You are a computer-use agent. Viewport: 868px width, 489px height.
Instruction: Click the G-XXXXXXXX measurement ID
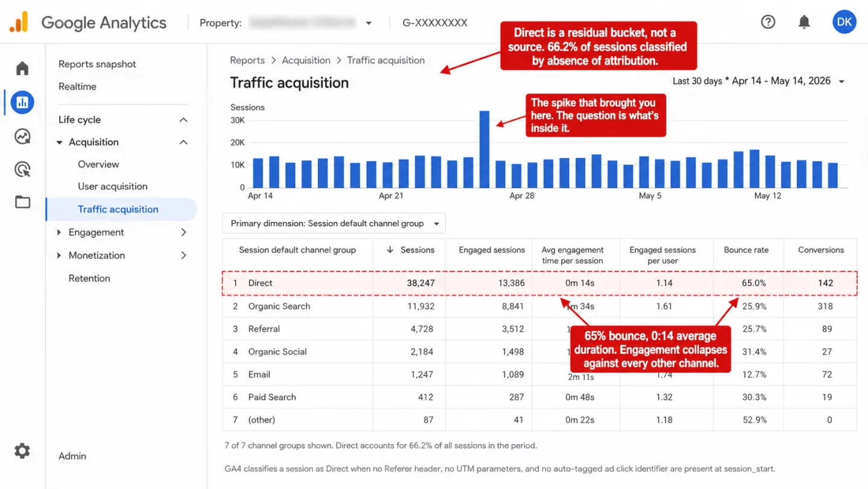435,23
